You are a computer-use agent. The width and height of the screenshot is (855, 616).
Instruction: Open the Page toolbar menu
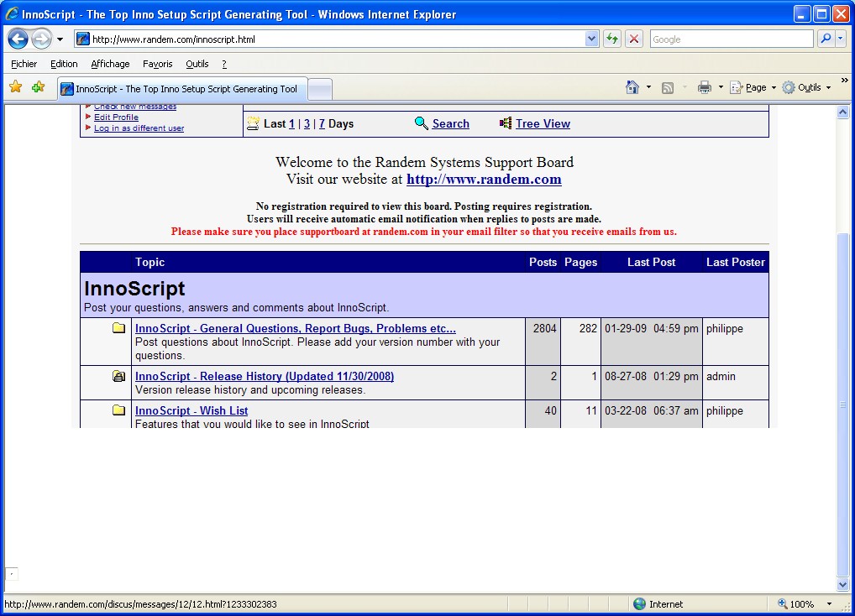click(x=753, y=87)
